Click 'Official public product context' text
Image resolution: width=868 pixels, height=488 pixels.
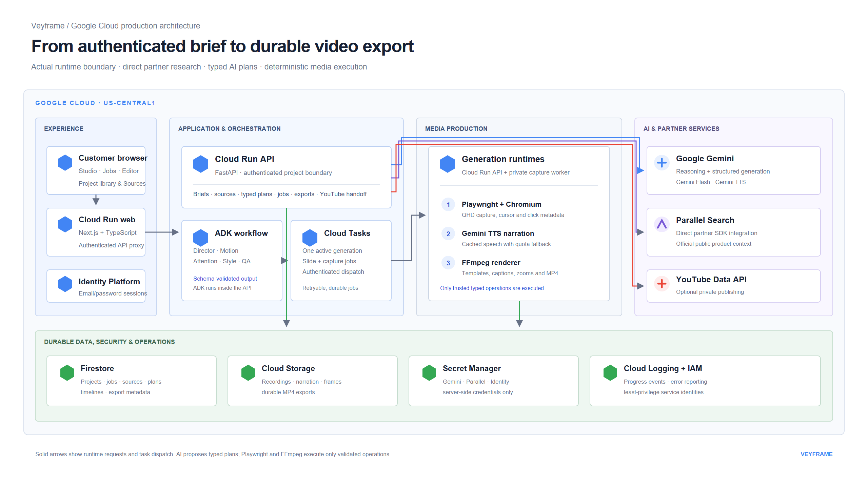coord(714,244)
